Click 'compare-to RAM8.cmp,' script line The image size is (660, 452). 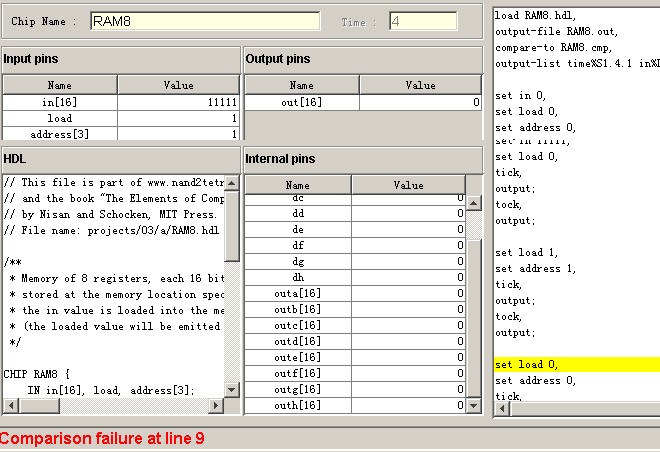[553, 47]
